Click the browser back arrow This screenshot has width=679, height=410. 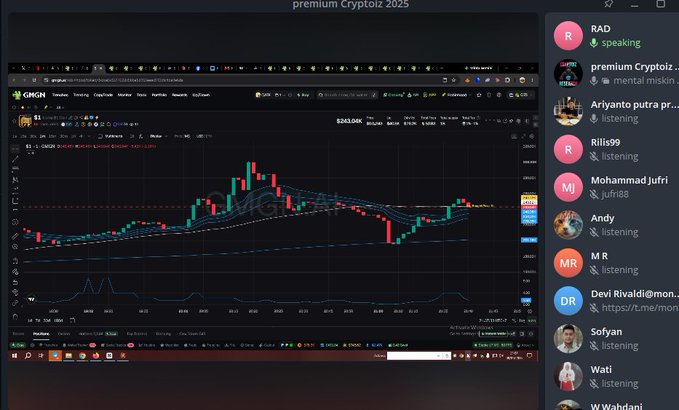coord(14,80)
